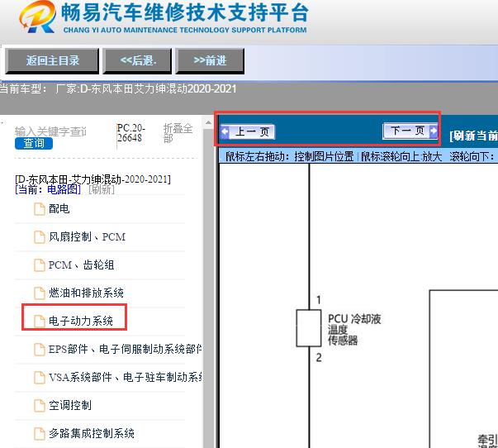Collapse all tree items with 折叠全部
Image resolution: width=498 pixels, height=448 pixels.
(178, 133)
